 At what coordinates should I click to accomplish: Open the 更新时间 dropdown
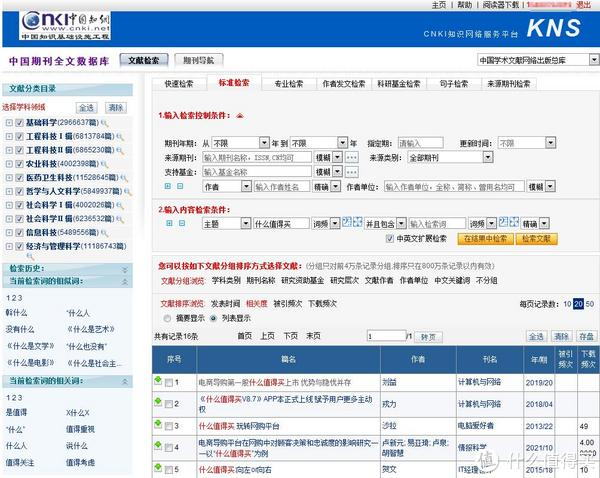[x=527, y=143]
